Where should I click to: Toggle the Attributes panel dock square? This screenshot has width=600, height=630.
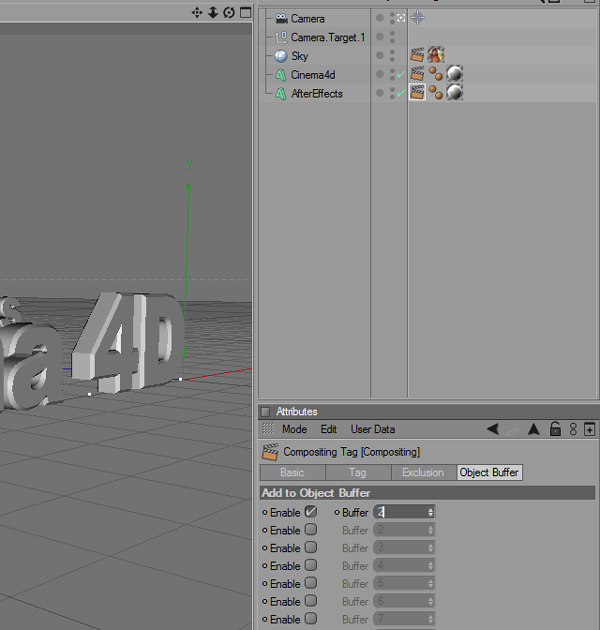(x=265, y=411)
